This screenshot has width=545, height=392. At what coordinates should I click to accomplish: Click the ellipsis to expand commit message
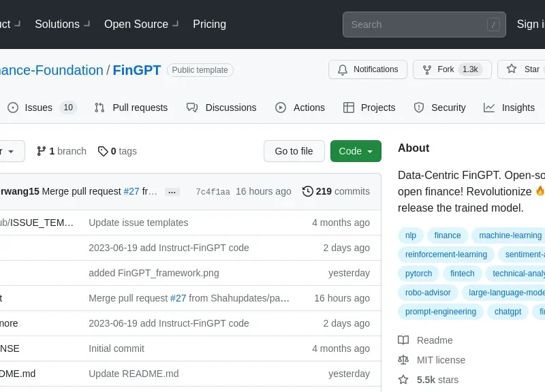click(x=172, y=192)
